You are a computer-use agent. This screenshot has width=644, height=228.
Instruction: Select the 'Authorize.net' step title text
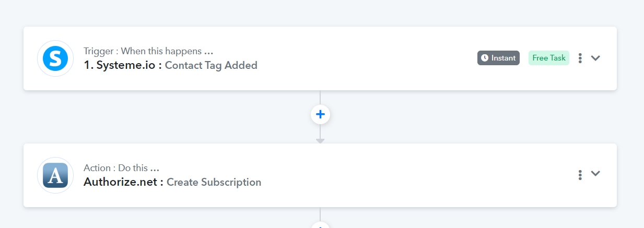[x=124, y=182]
